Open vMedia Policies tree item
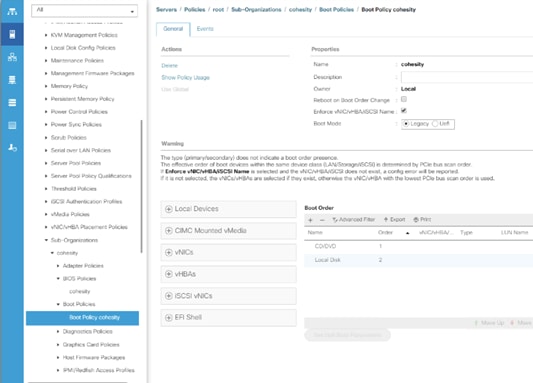The image size is (533, 383). 70,214
